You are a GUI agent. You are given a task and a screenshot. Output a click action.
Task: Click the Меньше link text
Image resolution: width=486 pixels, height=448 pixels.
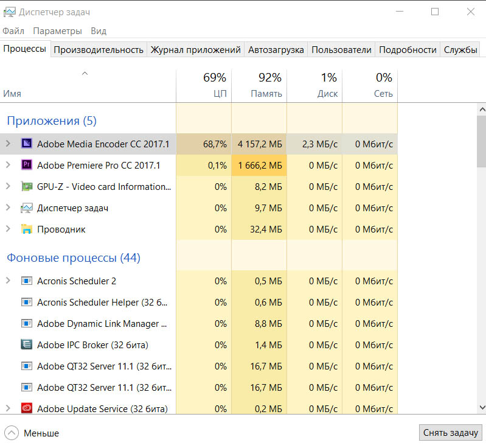click(41, 433)
